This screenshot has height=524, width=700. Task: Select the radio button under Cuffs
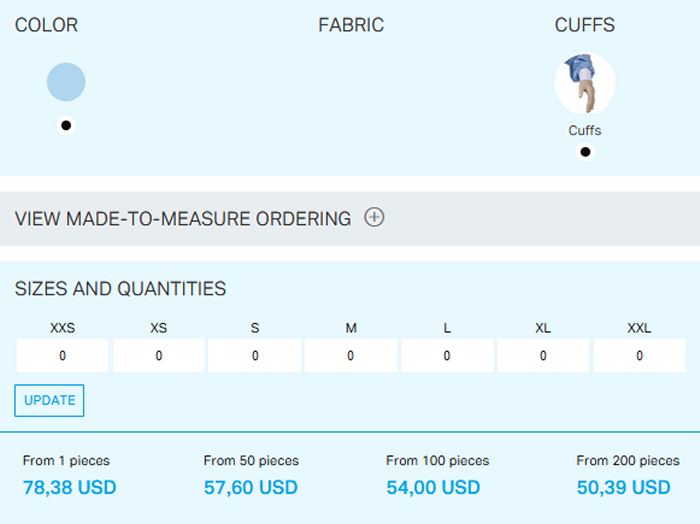585,152
